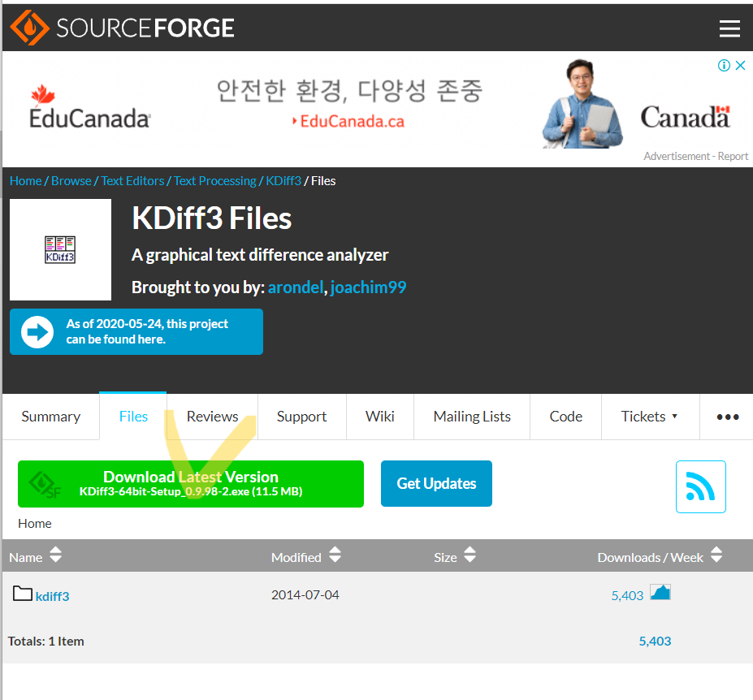
Task: Go to the Home breadcrumb link
Action: click(25, 181)
